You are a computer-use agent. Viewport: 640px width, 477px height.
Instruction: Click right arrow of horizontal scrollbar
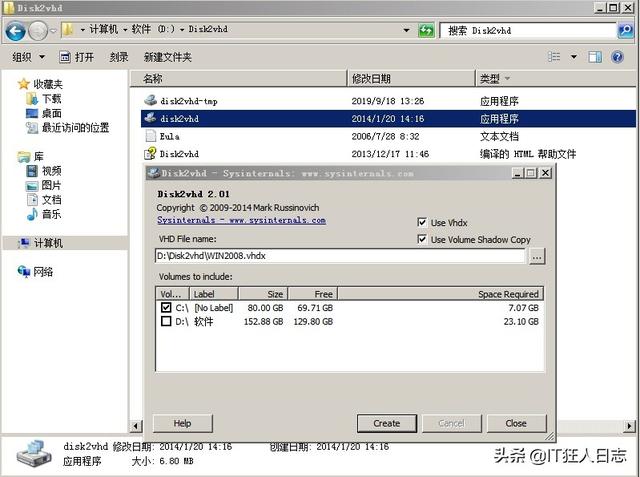(629, 426)
